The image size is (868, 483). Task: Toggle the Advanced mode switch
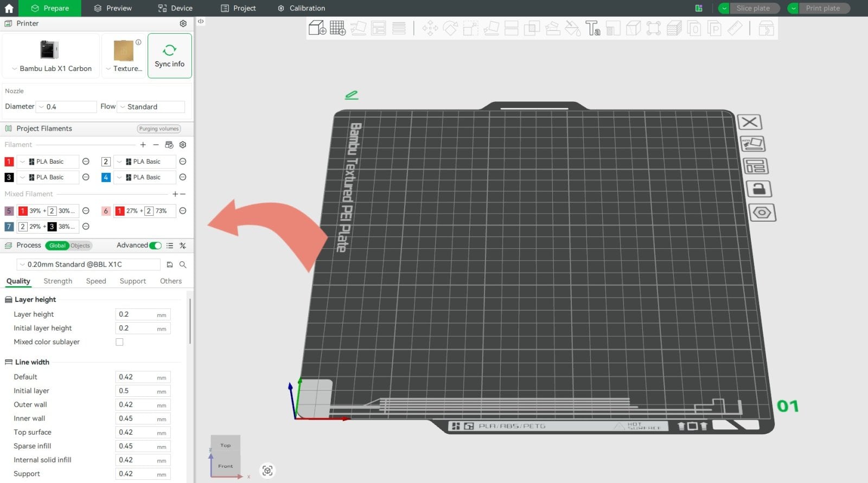(x=155, y=246)
